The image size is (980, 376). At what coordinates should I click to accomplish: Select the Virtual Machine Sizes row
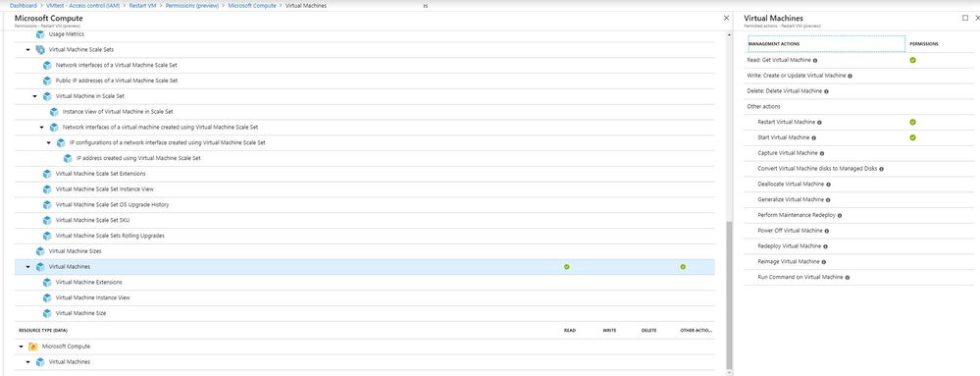[x=364, y=251]
